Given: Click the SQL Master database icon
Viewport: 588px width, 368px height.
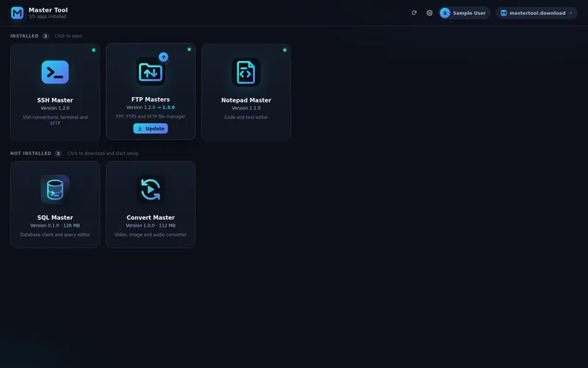Looking at the screenshot, I should (x=55, y=189).
